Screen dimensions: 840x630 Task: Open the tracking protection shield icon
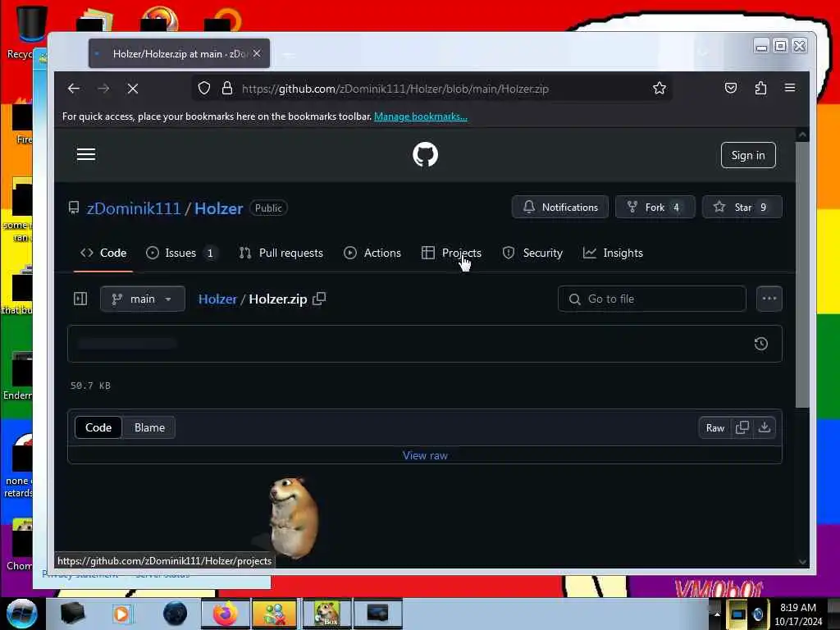point(204,89)
